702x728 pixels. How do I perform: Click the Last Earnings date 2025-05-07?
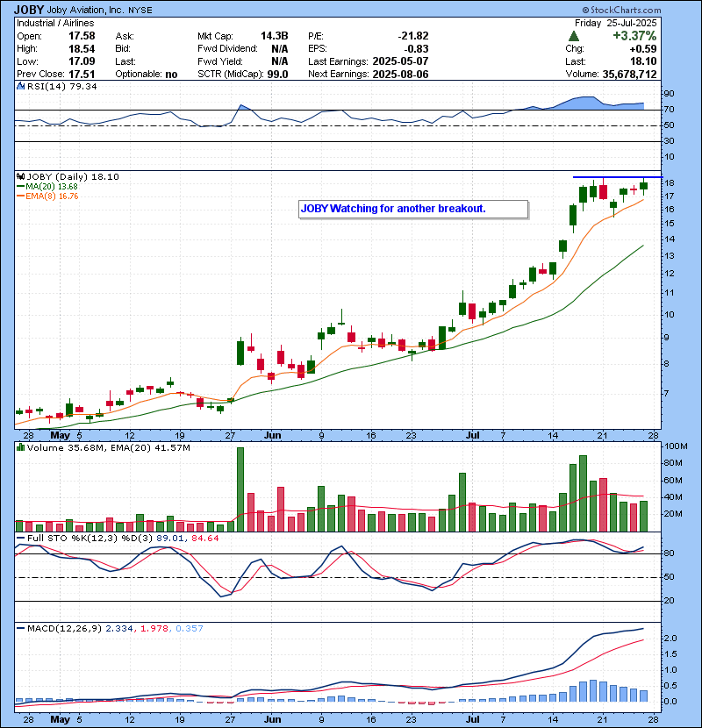coord(400,61)
